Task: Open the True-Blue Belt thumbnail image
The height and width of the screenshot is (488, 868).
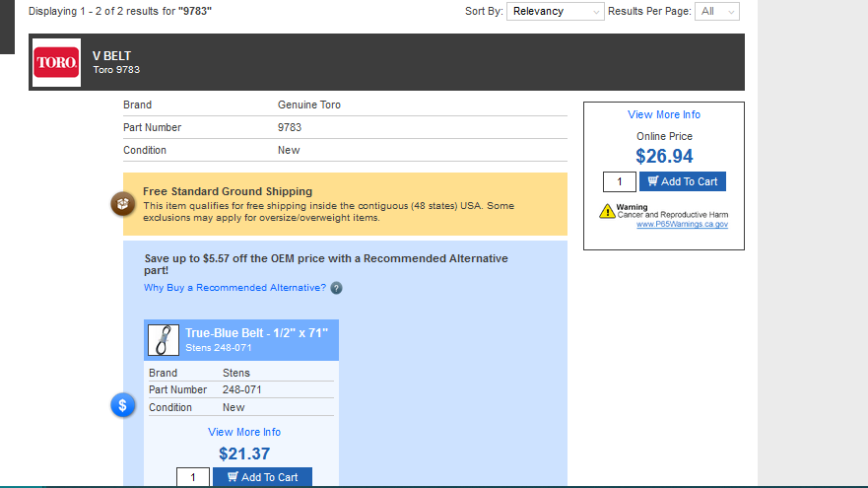Action: click(x=164, y=340)
